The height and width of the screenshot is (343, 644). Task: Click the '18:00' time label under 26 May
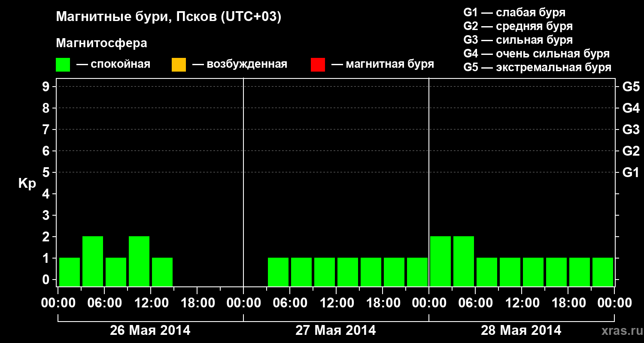pyautogui.click(x=197, y=303)
